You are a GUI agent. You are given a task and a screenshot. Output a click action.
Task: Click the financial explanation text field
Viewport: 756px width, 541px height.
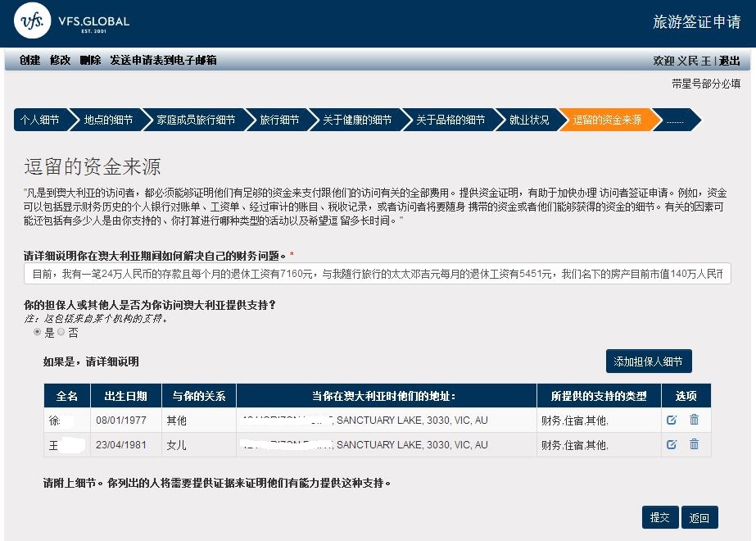tap(377, 274)
